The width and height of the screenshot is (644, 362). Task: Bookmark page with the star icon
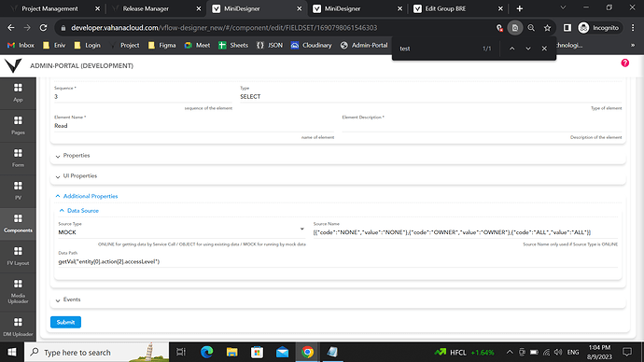click(547, 28)
